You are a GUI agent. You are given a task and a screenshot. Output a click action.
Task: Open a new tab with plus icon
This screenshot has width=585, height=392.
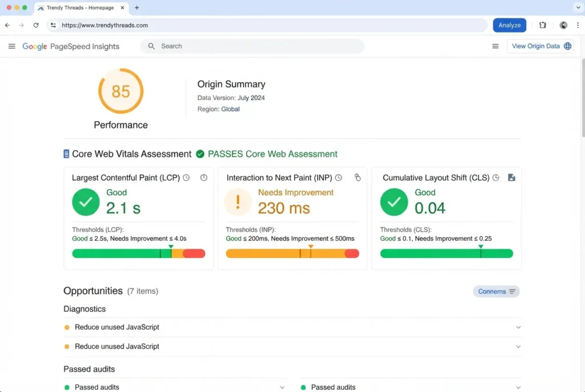coord(137,7)
